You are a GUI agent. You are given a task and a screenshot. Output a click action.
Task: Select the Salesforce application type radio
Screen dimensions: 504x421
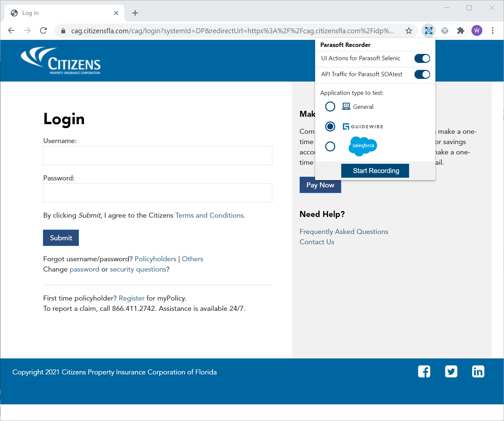(x=330, y=146)
